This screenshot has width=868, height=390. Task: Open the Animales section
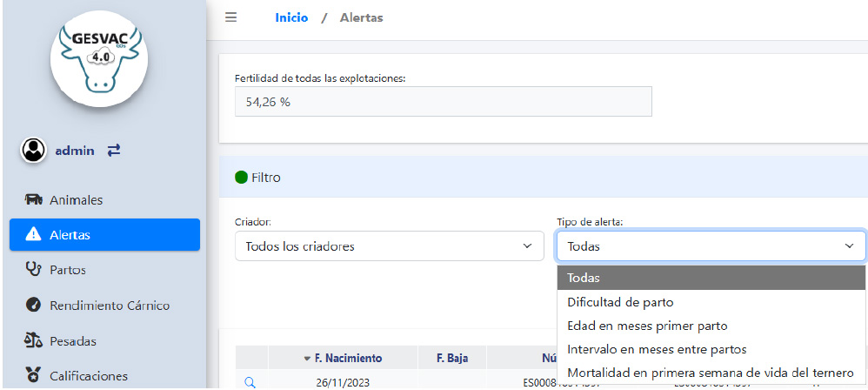[x=77, y=200]
